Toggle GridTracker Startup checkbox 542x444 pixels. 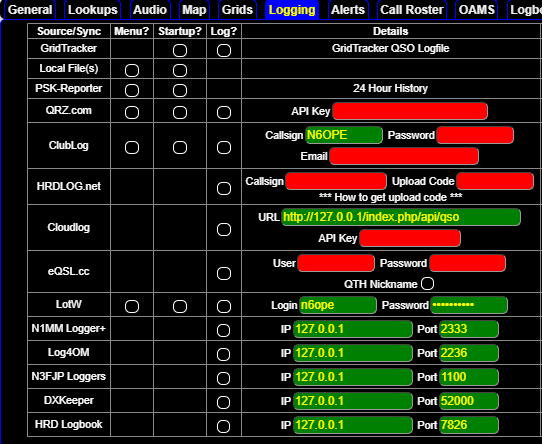180,50
